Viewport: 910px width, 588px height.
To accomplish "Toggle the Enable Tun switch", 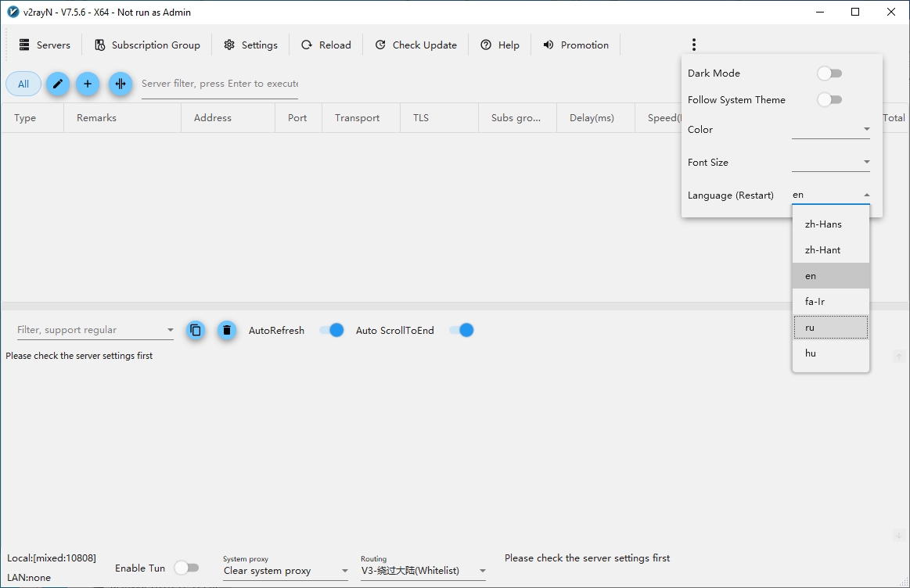I will (x=187, y=568).
